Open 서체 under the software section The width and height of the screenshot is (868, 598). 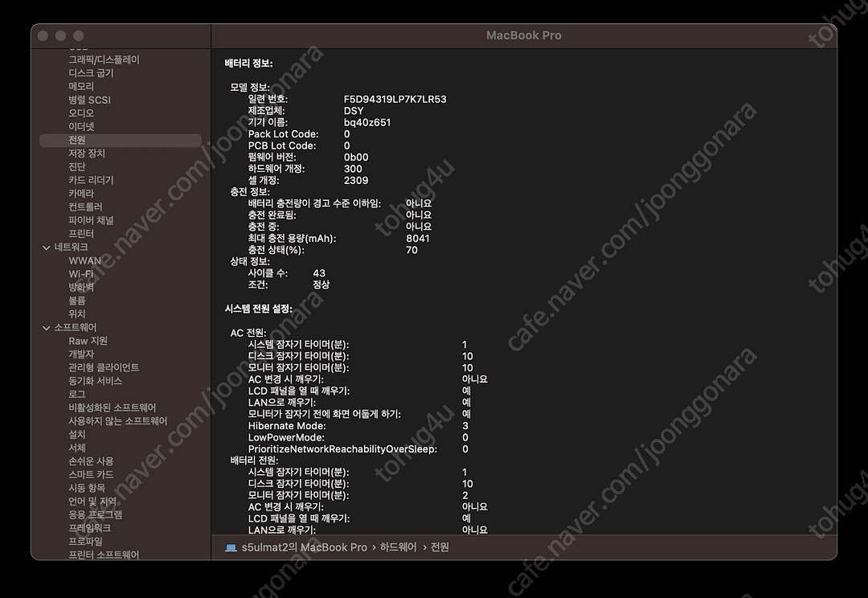tap(77, 448)
